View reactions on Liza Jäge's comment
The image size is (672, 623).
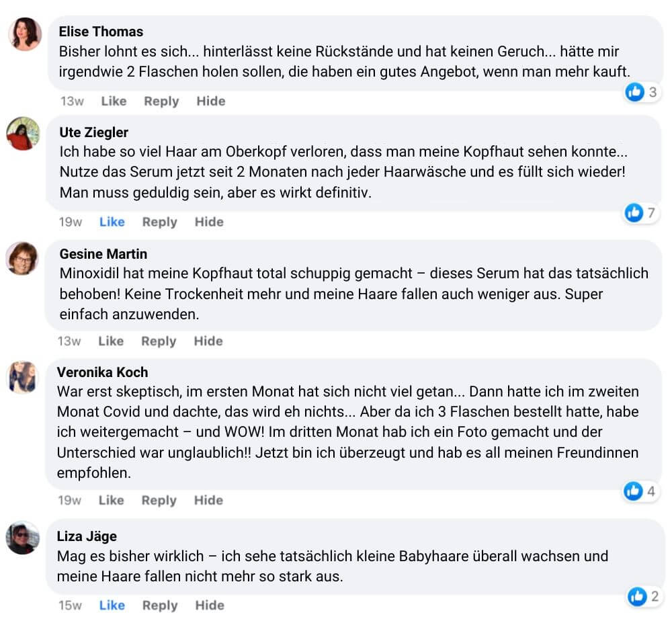pyautogui.click(x=644, y=596)
